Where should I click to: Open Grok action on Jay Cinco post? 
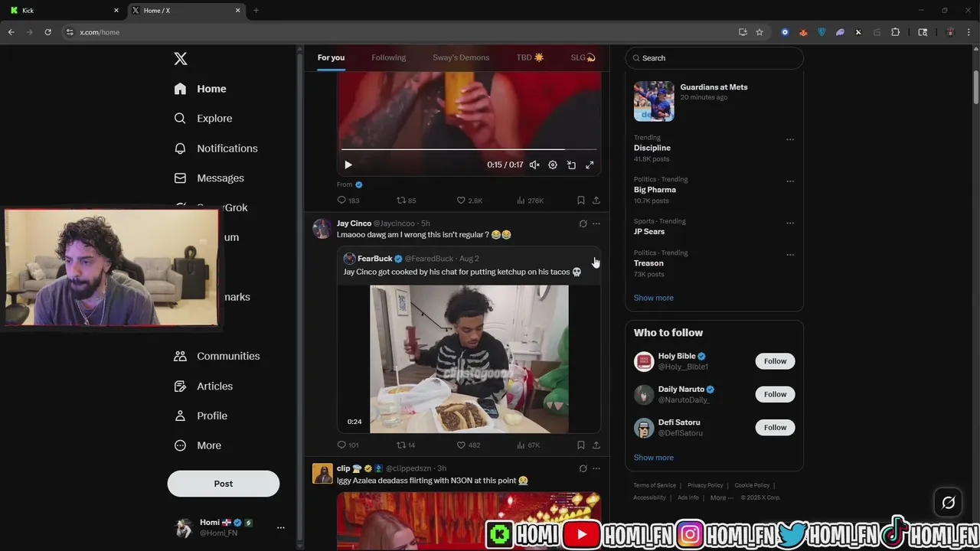tap(583, 223)
